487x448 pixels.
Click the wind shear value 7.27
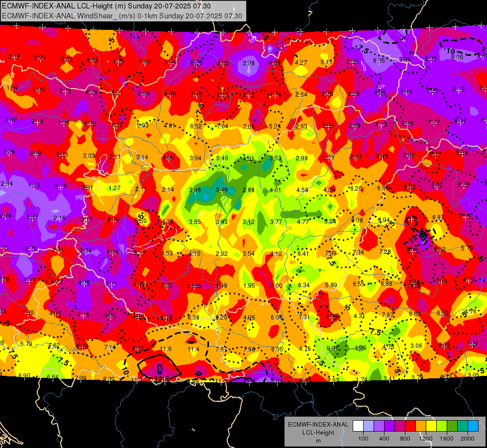(x=434, y=122)
